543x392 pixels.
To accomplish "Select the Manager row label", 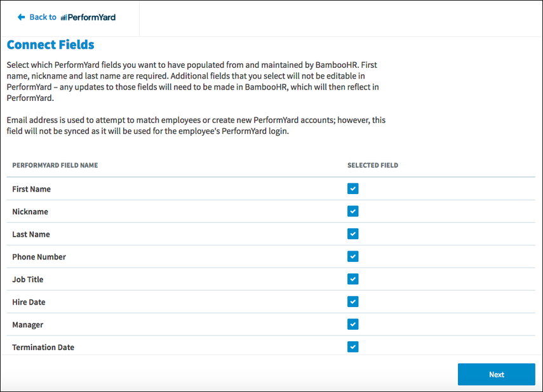I will [x=28, y=325].
